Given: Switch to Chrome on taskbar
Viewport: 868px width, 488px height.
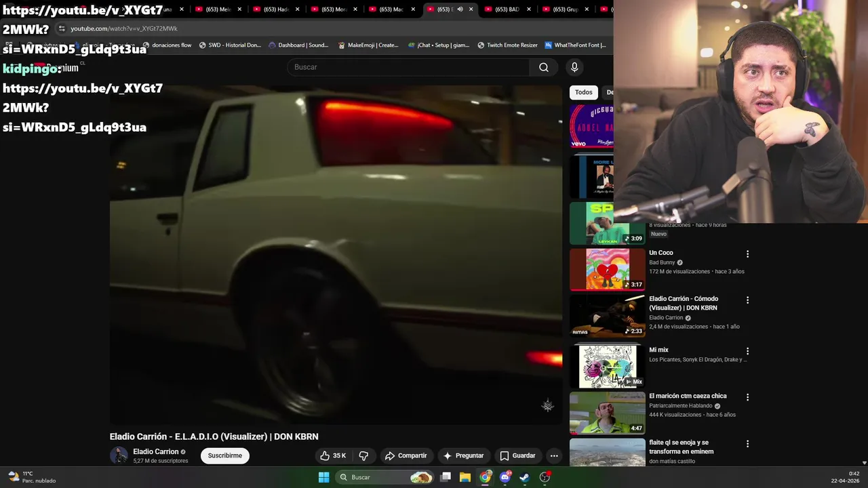Looking at the screenshot, I should (x=485, y=477).
